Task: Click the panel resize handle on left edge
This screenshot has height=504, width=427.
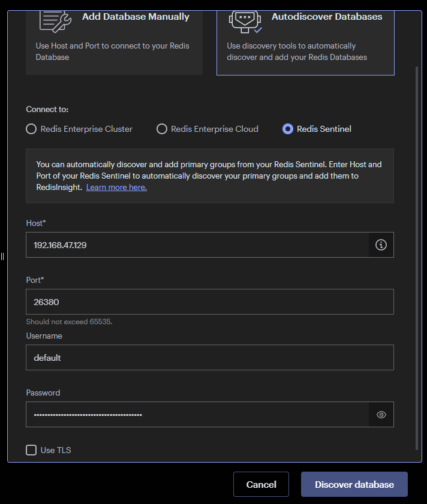Action: 2,256
